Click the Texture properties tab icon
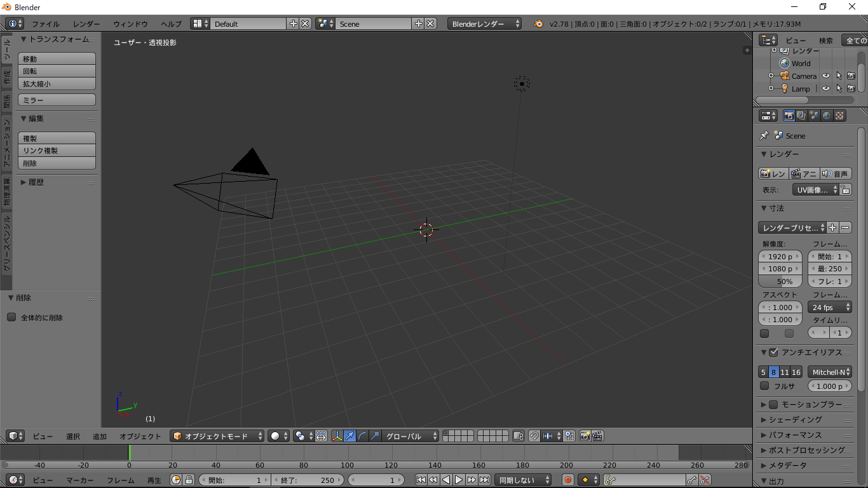The image size is (868, 488). point(839,116)
